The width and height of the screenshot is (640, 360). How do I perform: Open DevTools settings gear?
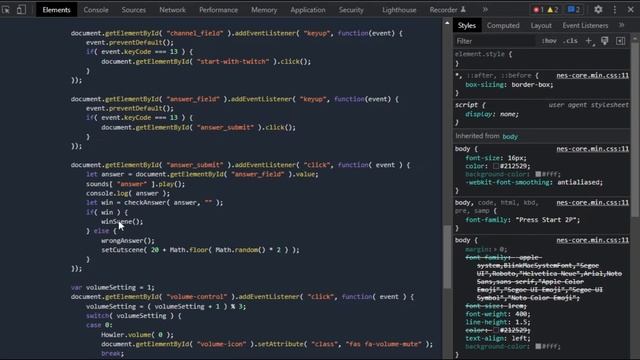(598, 9)
